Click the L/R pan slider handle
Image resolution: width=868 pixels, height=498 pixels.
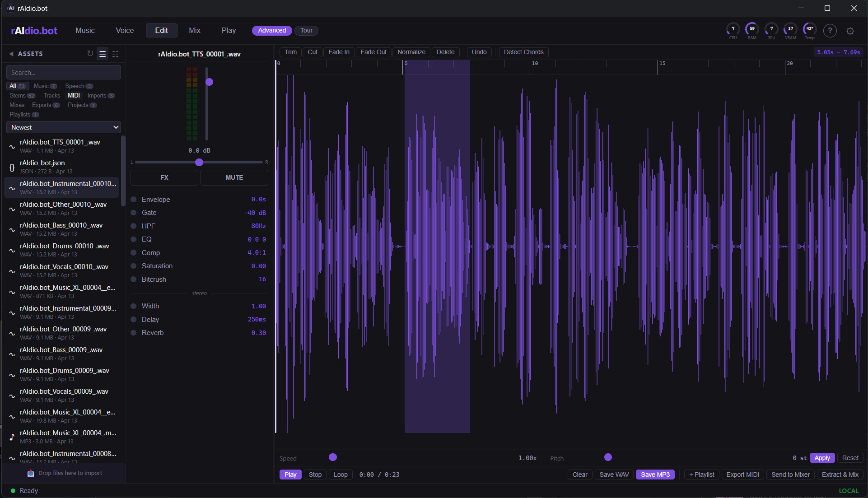199,163
